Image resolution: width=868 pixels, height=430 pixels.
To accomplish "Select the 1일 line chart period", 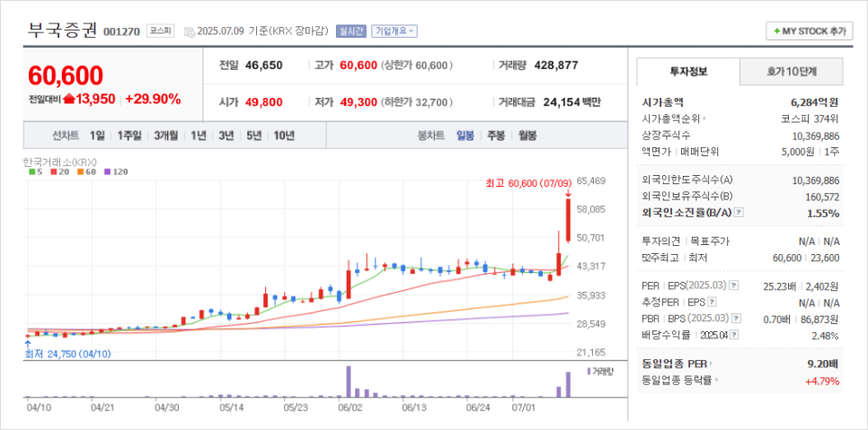I will coord(96,136).
